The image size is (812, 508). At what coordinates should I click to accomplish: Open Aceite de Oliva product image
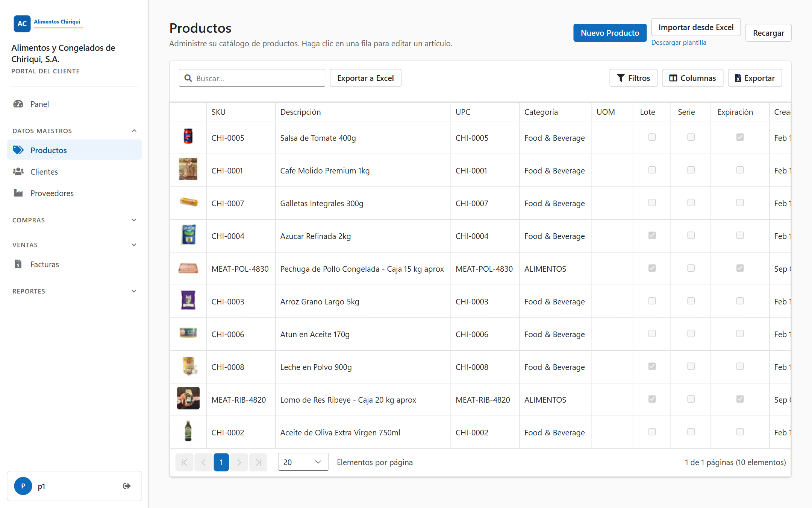point(188,431)
